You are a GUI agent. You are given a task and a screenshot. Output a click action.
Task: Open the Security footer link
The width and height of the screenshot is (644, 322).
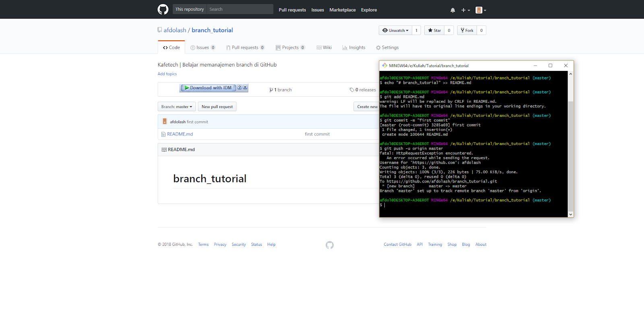point(239,245)
